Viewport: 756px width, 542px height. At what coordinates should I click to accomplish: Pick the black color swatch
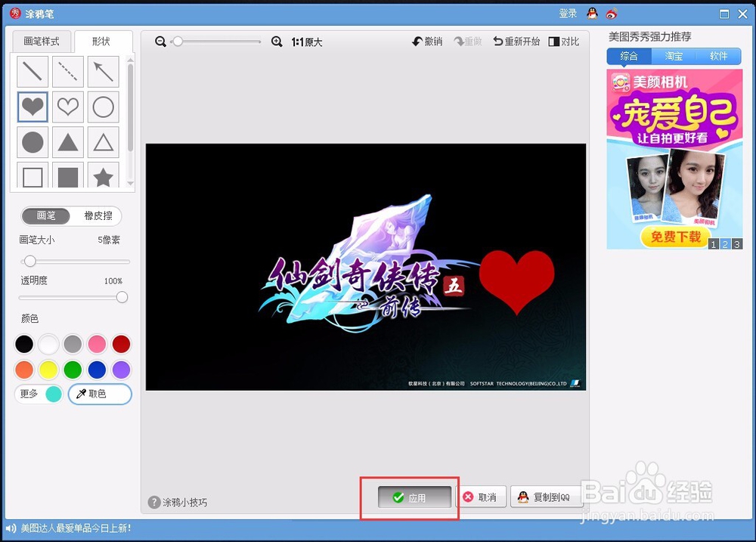click(x=24, y=344)
